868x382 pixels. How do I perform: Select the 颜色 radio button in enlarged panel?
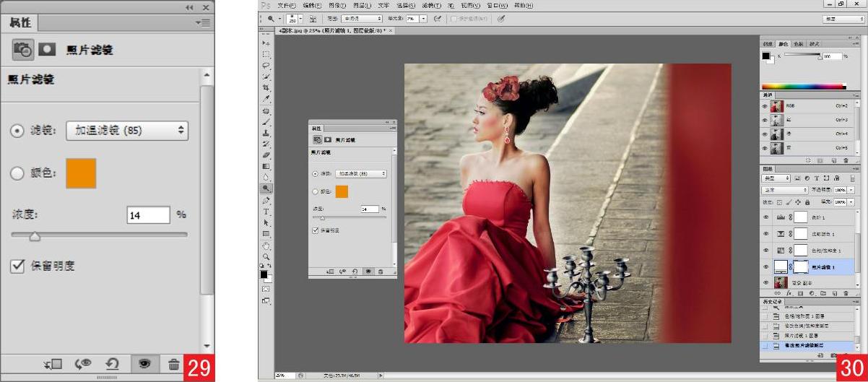[17, 173]
